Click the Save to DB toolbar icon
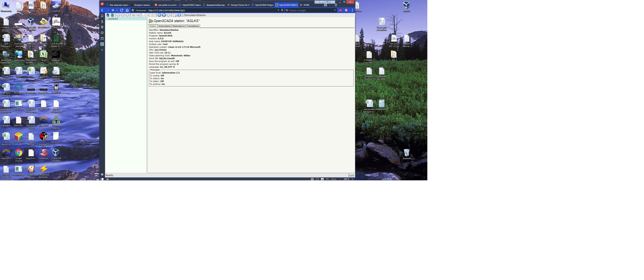644x280 pixels. (112, 15)
